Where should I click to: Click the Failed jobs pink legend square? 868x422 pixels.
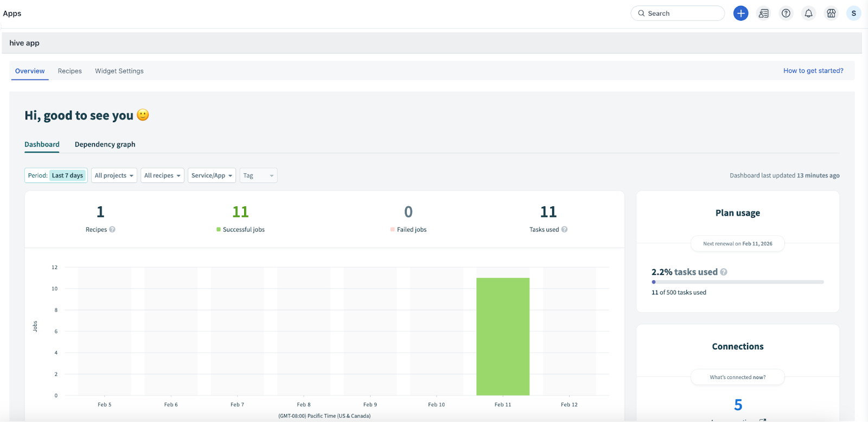[392, 229]
